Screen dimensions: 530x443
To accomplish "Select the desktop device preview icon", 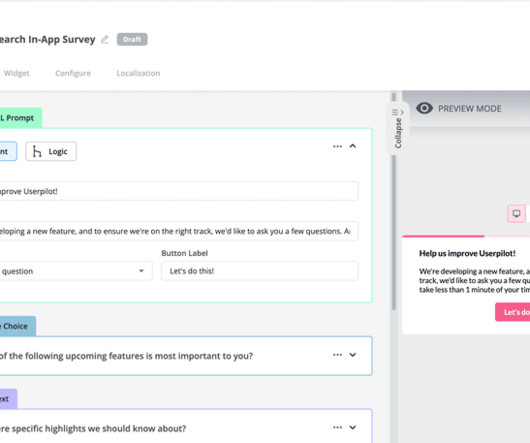I will (516, 214).
